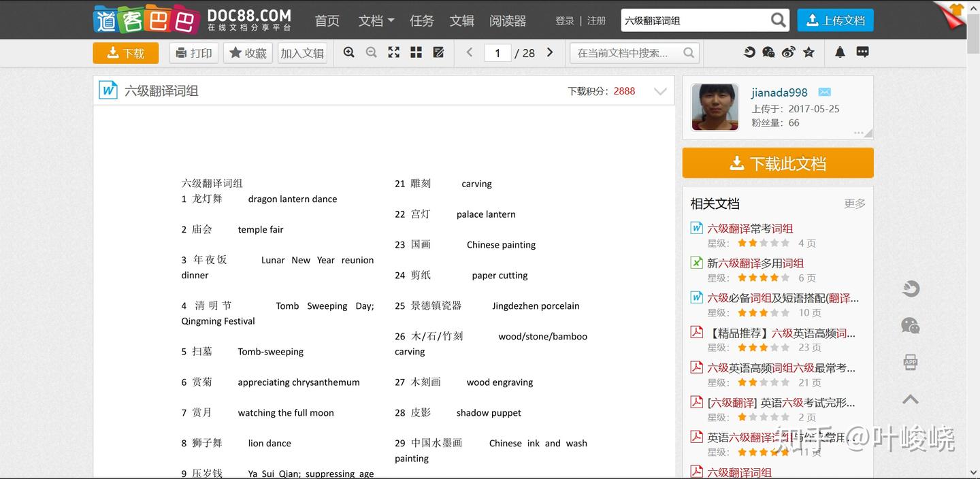
Task: Open the 首页 home page
Action: tap(327, 20)
